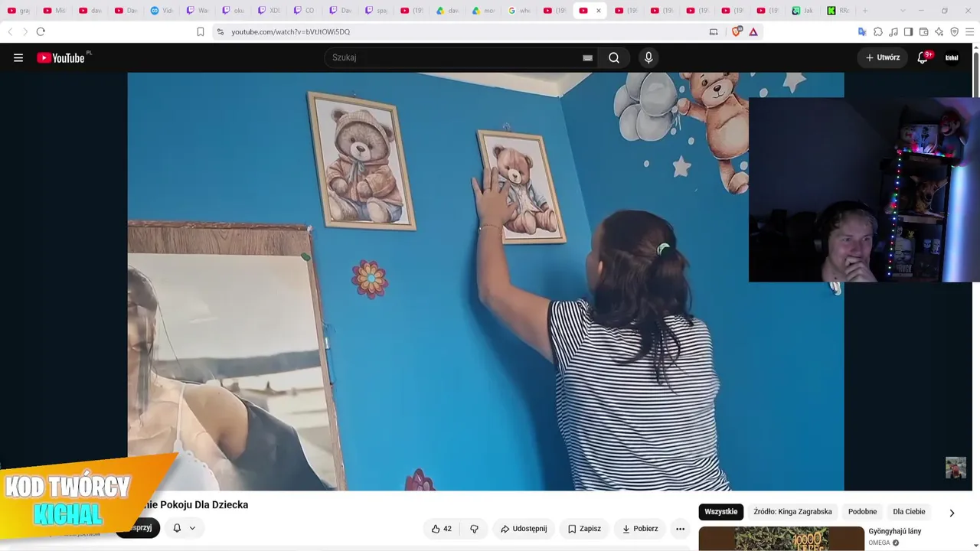Go to the YouTube home logo
The width and height of the screenshot is (980, 551).
coord(61,57)
